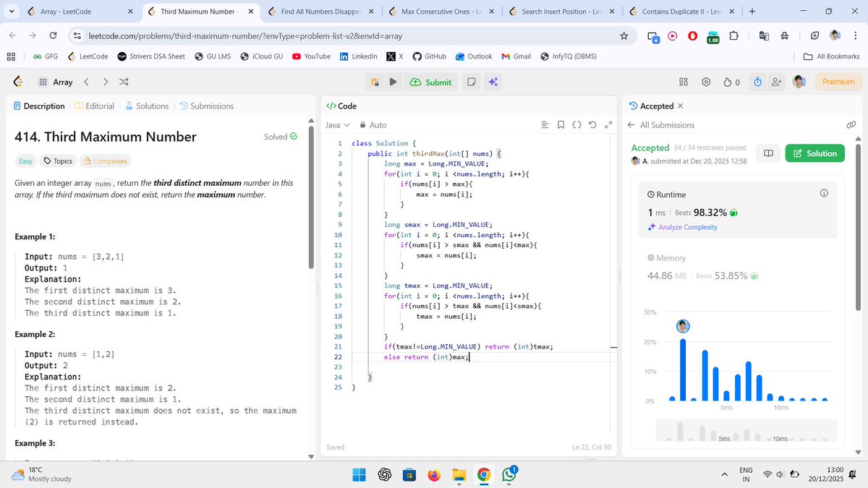The image size is (868, 488).
Task: Click the streak flame counter
Action: tap(732, 82)
